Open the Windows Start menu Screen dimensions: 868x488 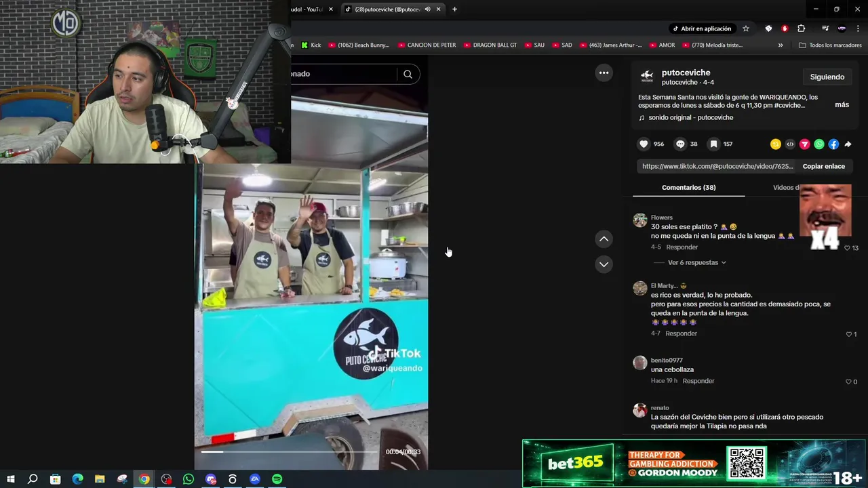[x=11, y=479]
